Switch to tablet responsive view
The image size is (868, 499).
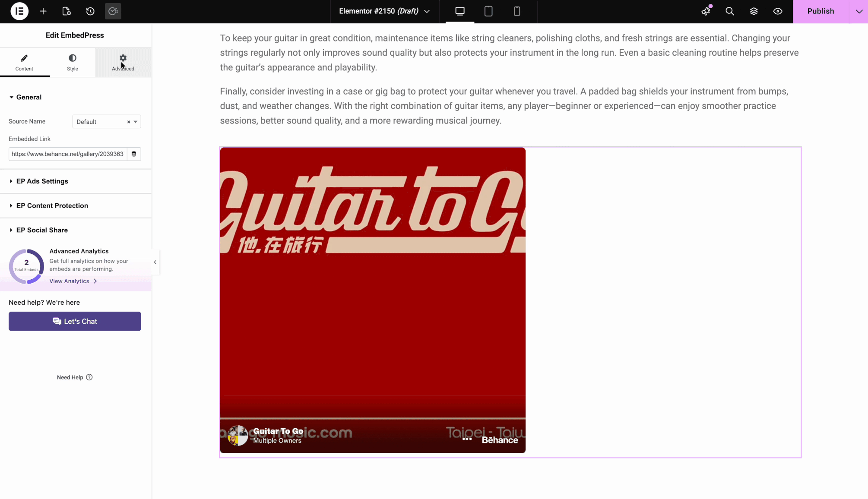(488, 11)
